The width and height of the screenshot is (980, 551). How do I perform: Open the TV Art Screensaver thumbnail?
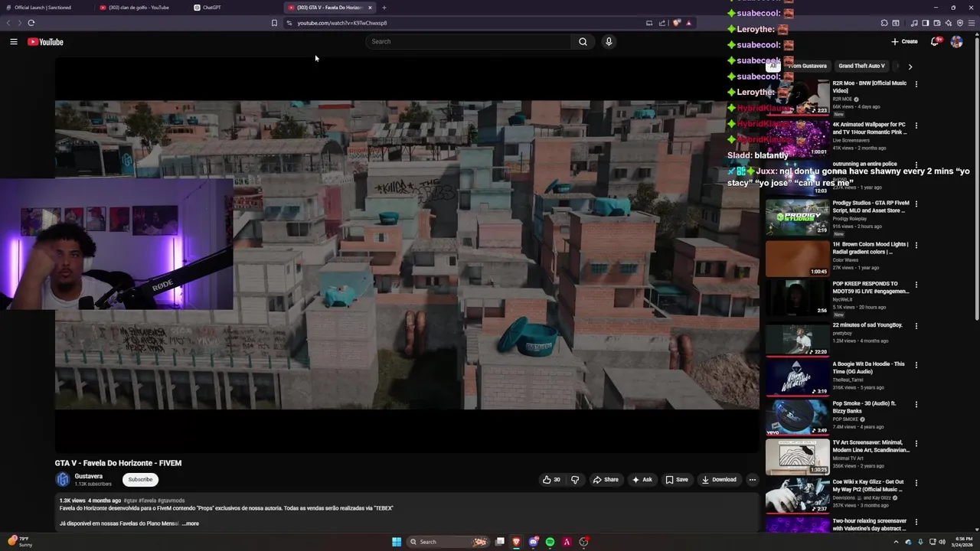click(x=798, y=456)
